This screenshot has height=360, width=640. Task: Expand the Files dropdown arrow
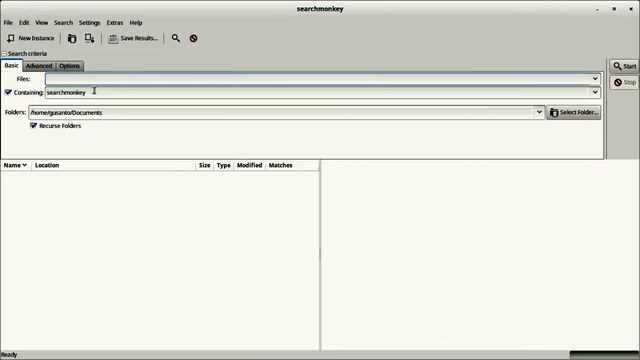click(595, 79)
